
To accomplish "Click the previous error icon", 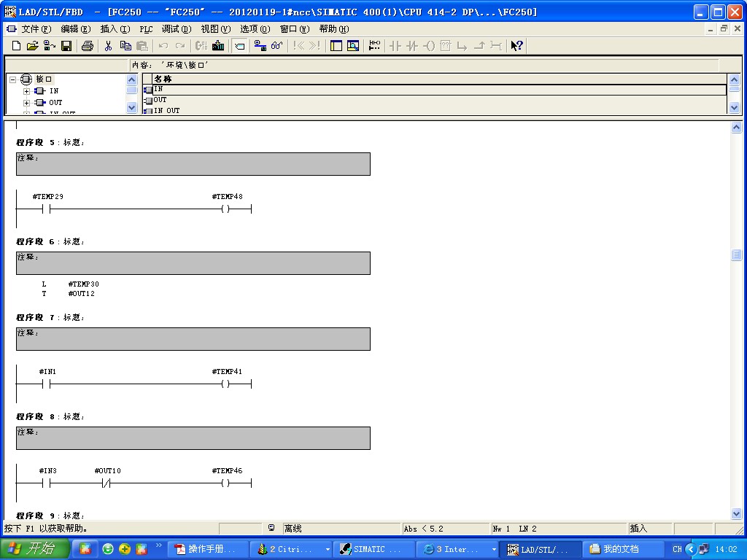I will pyautogui.click(x=298, y=46).
